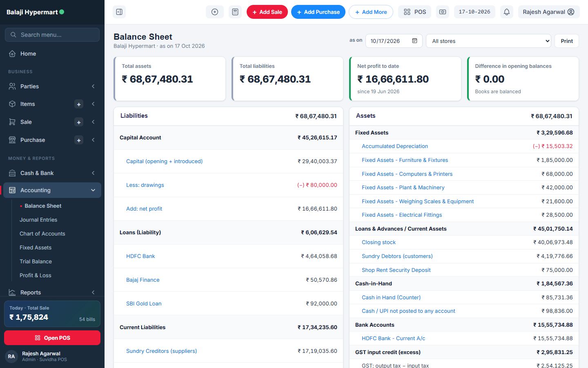The width and height of the screenshot is (588, 368).
Task: Go to Journal Entries
Action: tap(38, 220)
